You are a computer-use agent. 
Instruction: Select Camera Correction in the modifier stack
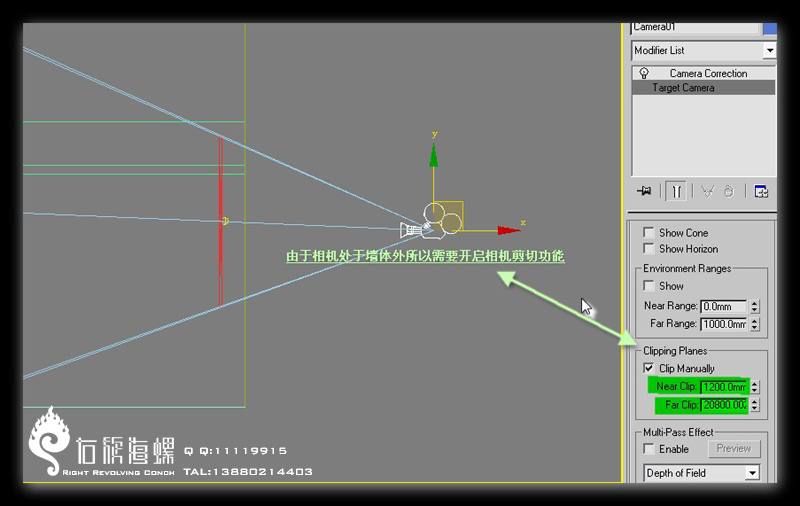708,73
